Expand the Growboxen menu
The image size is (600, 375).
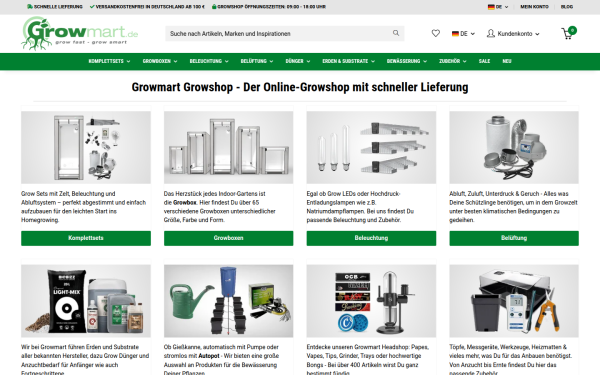(160, 61)
